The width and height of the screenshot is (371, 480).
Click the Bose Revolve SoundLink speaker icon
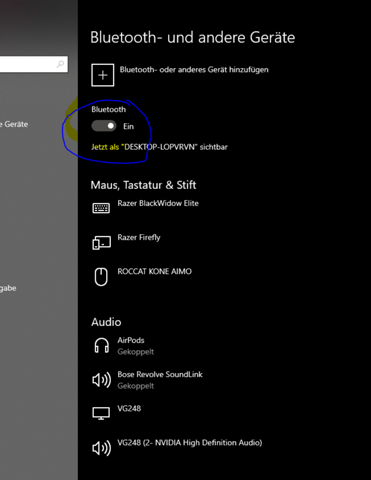coord(101,380)
